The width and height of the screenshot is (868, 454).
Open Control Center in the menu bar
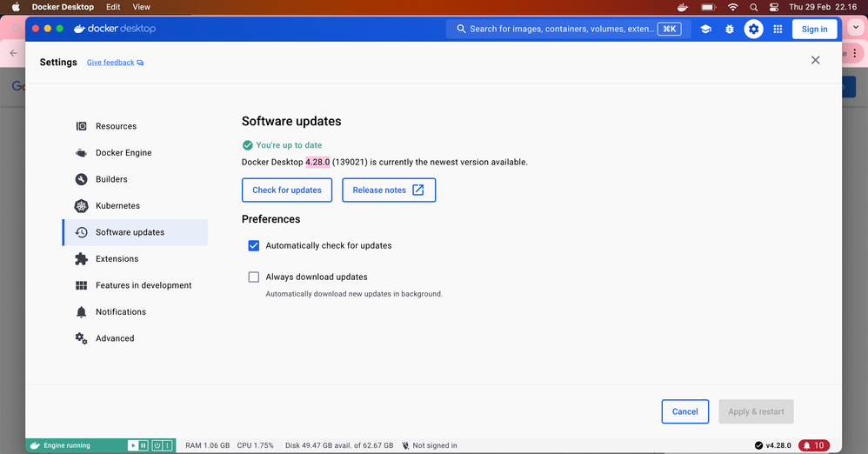pyautogui.click(x=774, y=7)
